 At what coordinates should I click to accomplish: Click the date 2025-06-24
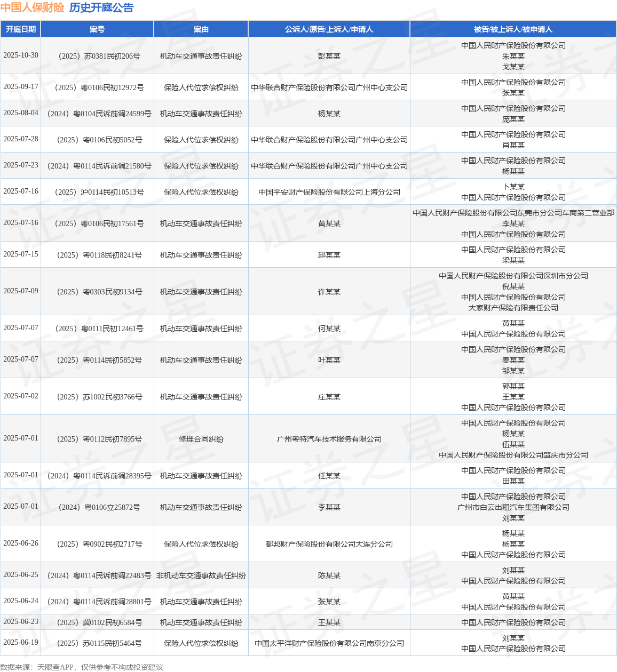pyautogui.click(x=21, y=601)
